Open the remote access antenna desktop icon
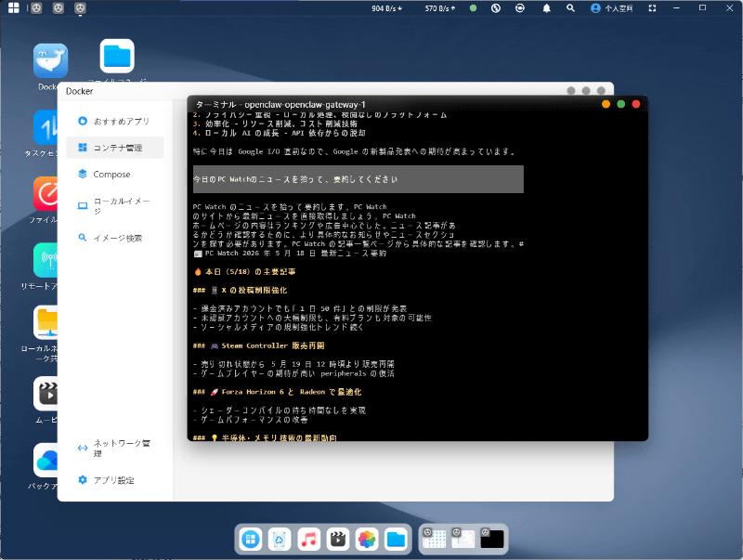This screenshot has width=743, height=560. (x=46, y=260)
